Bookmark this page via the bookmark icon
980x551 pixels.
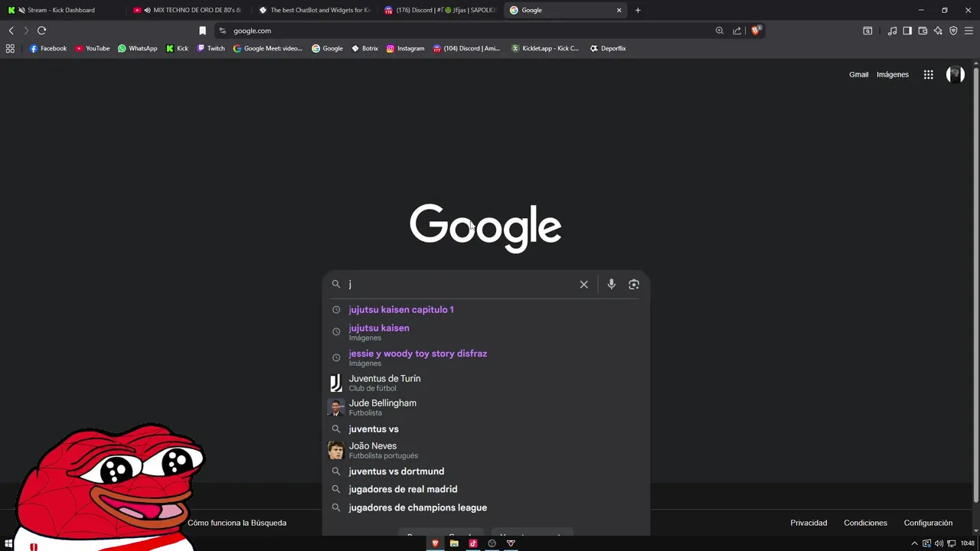coord(202,31)
